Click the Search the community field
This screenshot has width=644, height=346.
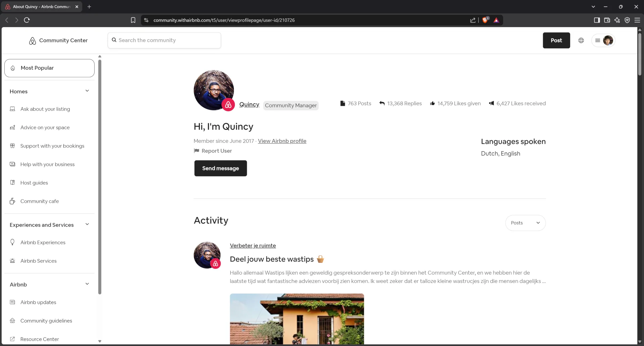(x=164, y=40)
